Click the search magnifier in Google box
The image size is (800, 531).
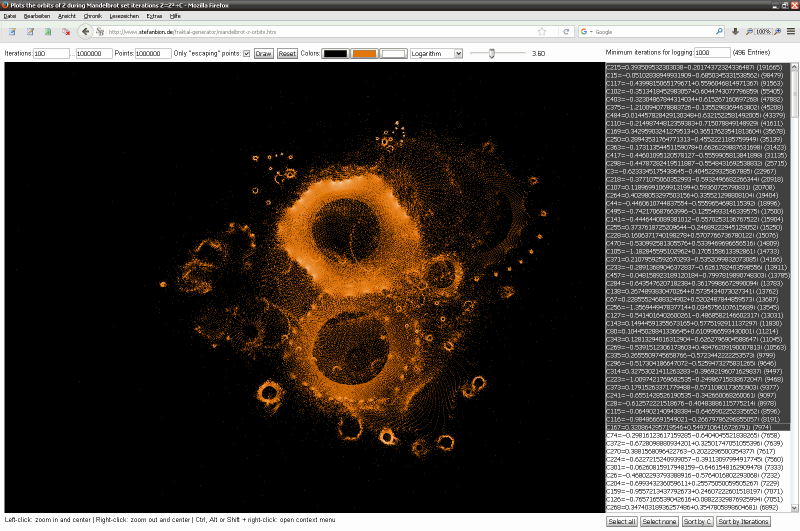719,32
